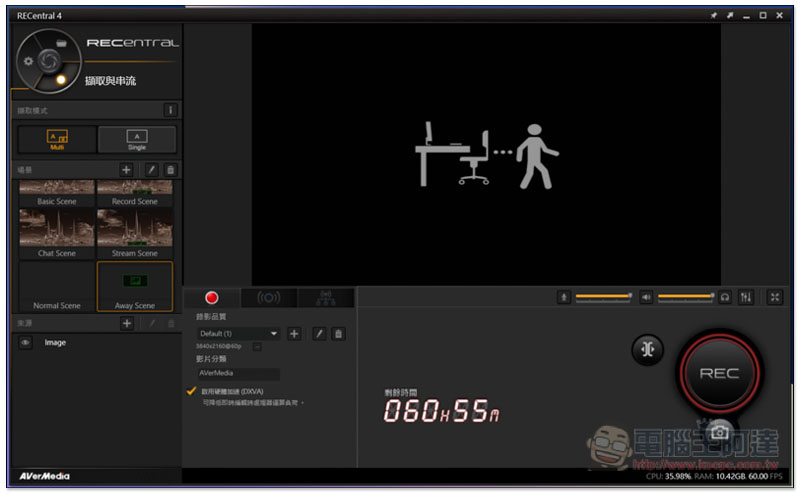Viewport: 800px width, 494px height.
Task: Select the glowing capture/stream dial section
Action: [x=61, y=79]
